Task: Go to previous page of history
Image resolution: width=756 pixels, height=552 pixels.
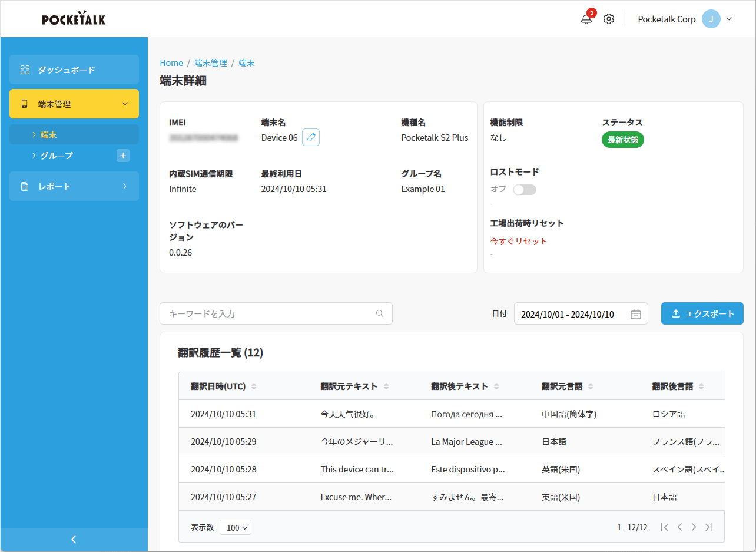Action: [679, 527]
